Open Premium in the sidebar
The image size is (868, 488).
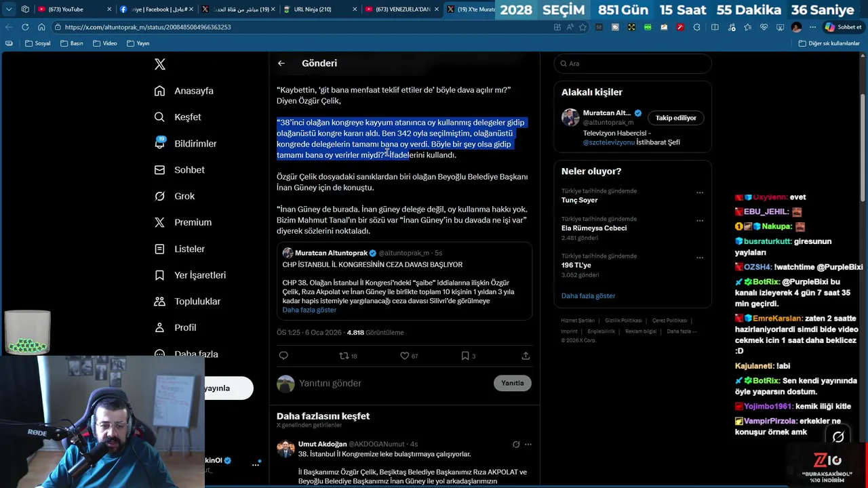(x=183, y=222)
